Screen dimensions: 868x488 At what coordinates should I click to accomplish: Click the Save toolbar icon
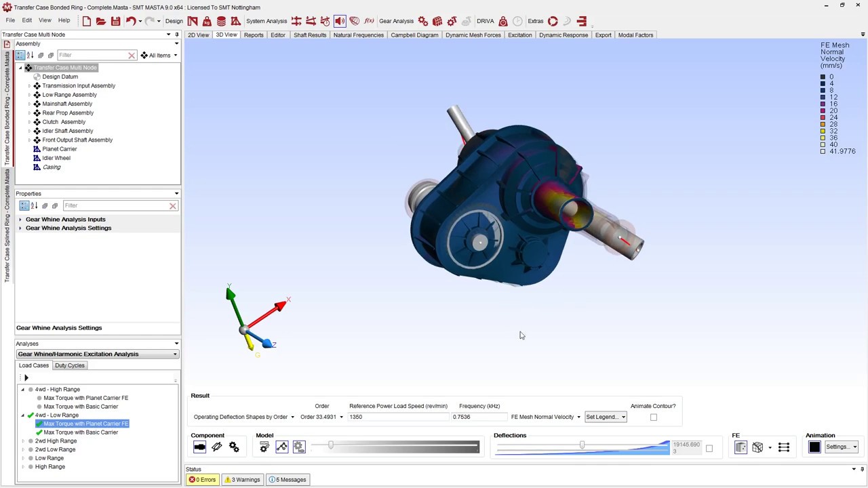coord(115,21)
